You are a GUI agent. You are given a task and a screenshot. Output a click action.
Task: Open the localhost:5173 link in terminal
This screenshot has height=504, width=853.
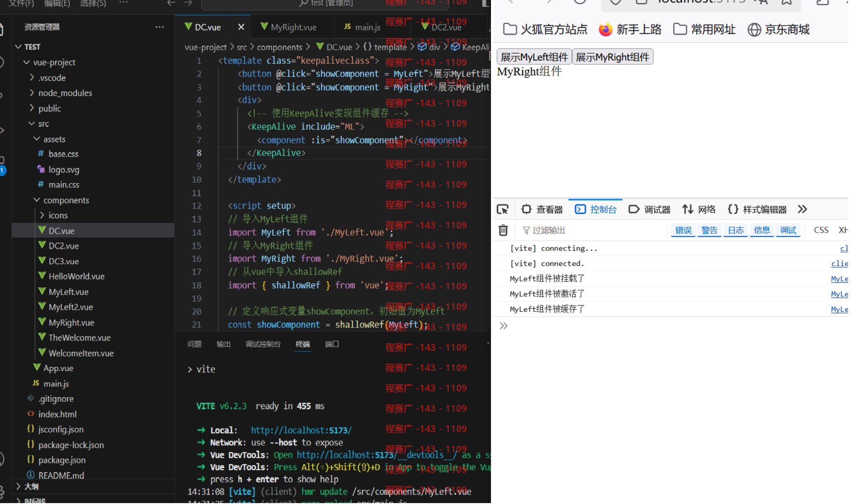pos(301,430)
